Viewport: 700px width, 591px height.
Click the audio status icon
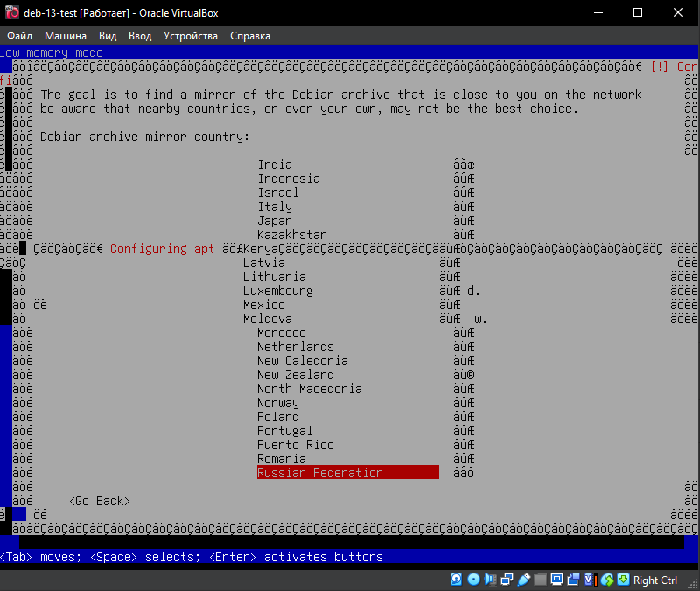(x=490, y=580)
